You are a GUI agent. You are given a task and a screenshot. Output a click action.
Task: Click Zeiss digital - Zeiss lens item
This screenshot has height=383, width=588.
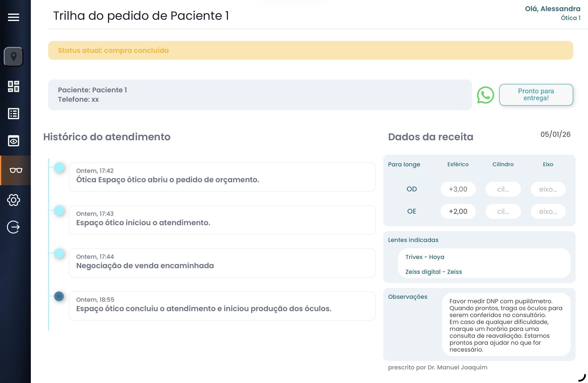pos(433,272)
